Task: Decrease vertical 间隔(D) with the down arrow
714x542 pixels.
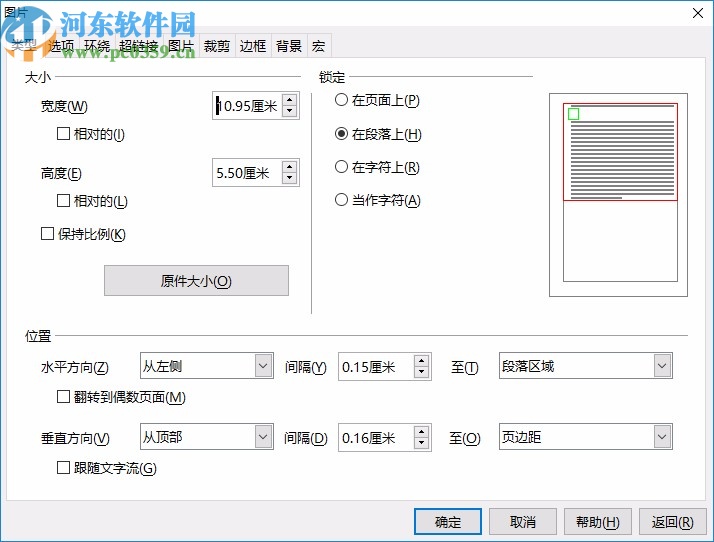Action: click(x=422, y=443)
